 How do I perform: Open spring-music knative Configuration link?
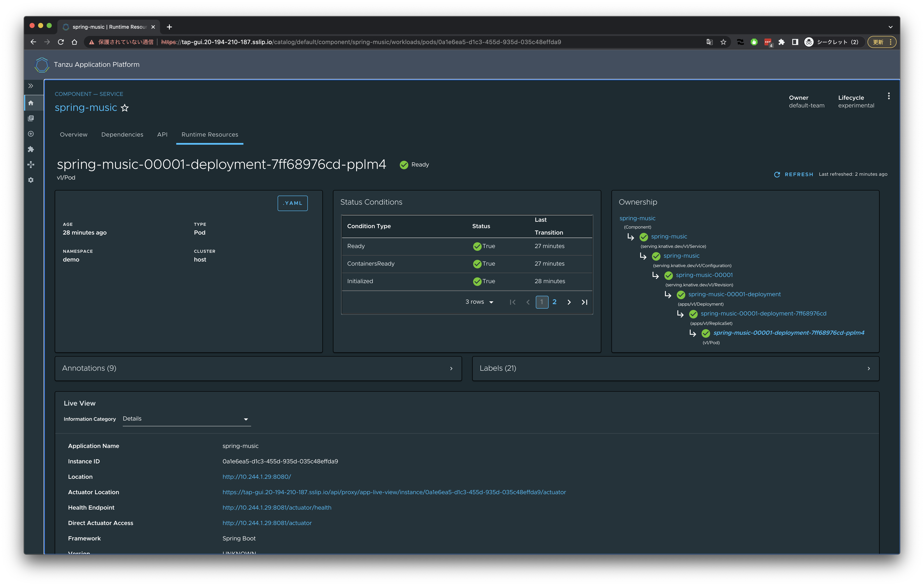681,256
